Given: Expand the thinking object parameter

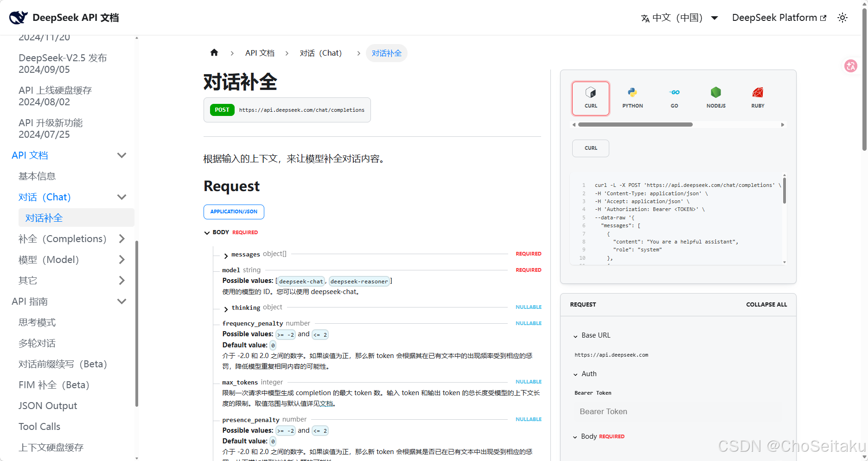Looking at the screenshot, I should pos(226,309).
